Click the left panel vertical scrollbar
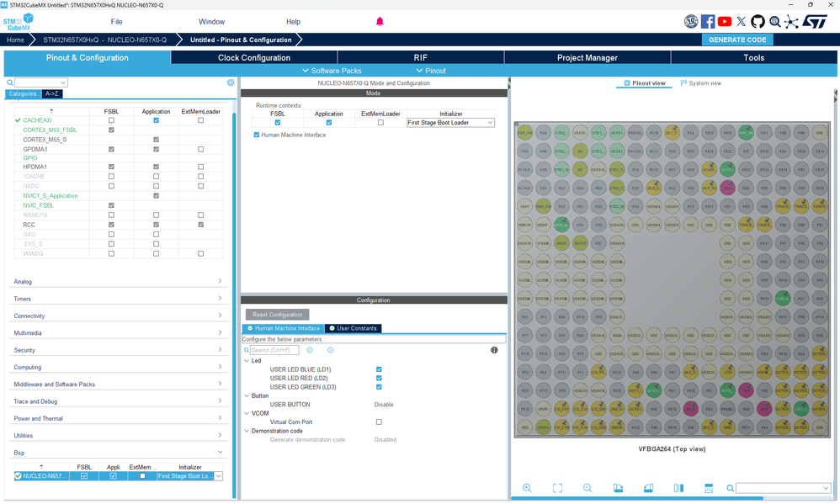The width and height of the screenshot is (840, 504). 234,305
